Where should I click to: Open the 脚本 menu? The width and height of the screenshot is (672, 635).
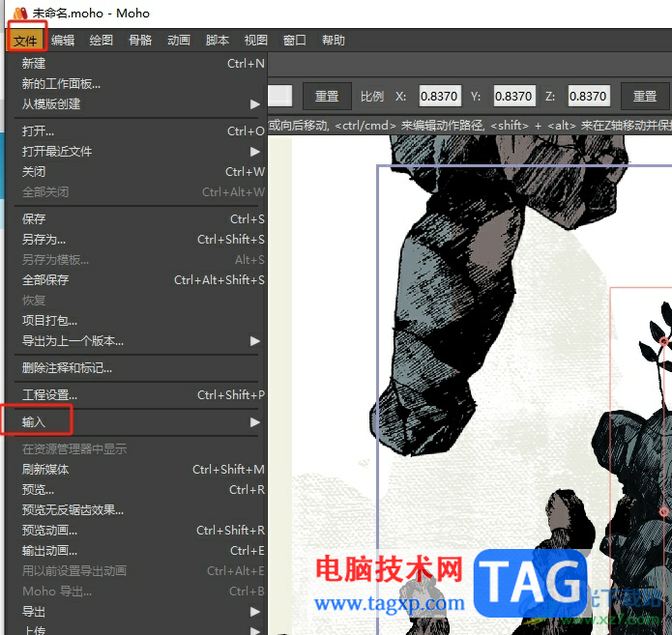[x=218, y=41]
